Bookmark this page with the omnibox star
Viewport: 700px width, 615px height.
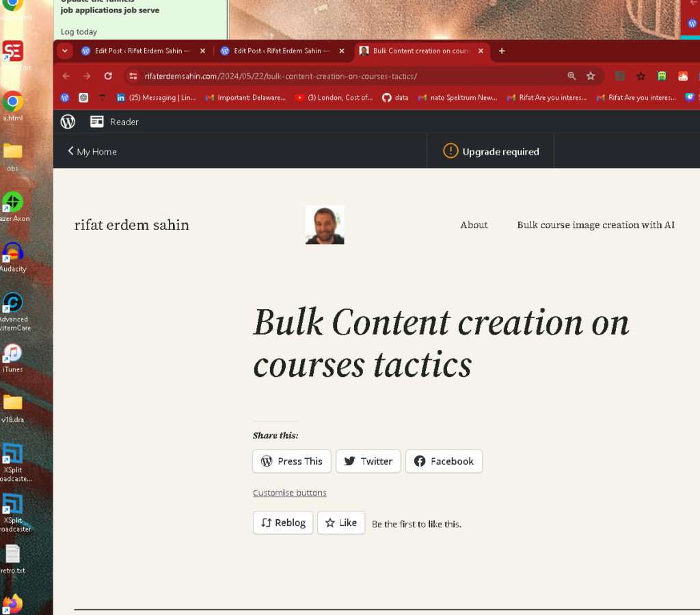click(x=591, y=77)
